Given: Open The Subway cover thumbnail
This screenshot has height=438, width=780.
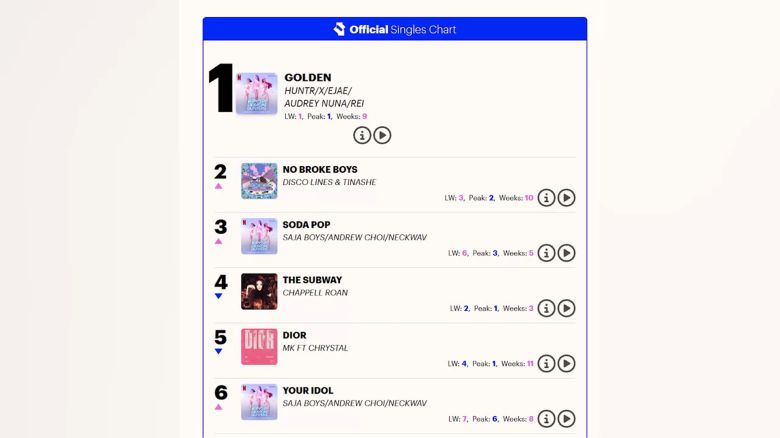Looking at the screenshot, I should tap(259, 291).
